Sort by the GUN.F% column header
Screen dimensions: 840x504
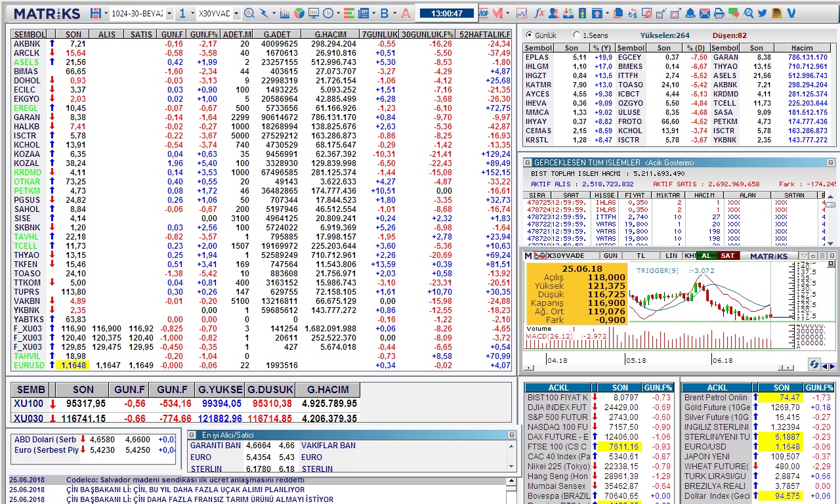click(204, 34)
